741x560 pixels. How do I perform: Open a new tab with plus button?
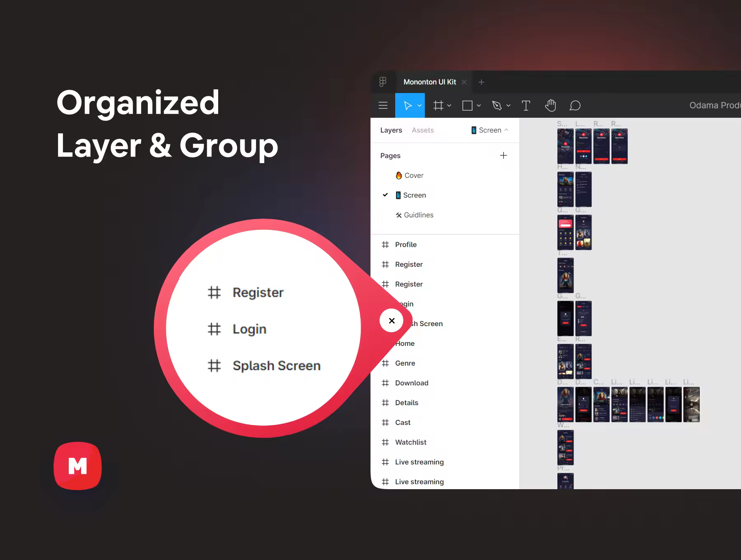pyautogui.click(x=481, y=82)
